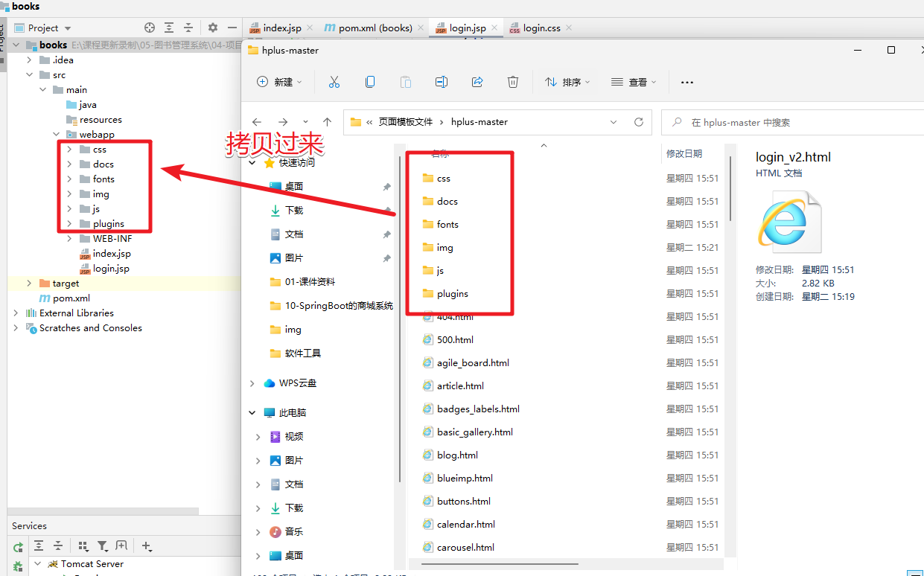Go up one folder level in Explorer

pos(327,122)
